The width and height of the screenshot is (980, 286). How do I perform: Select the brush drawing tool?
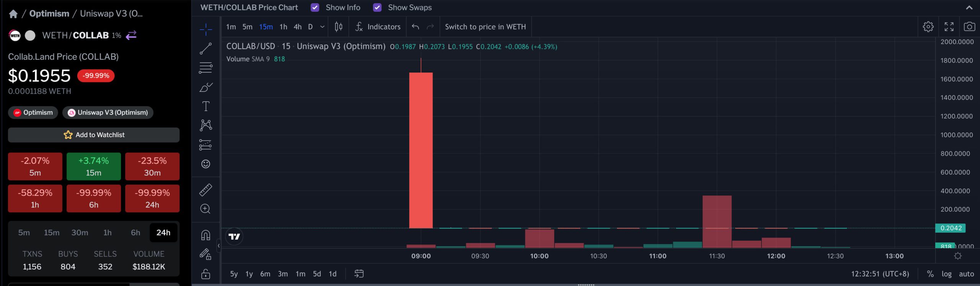(x=206, y=87)
